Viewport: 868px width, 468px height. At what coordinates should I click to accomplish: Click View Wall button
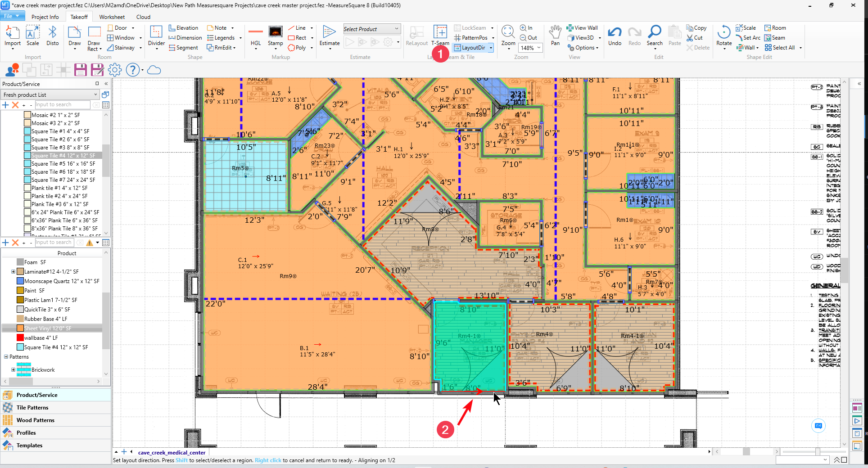click(582, 28)
